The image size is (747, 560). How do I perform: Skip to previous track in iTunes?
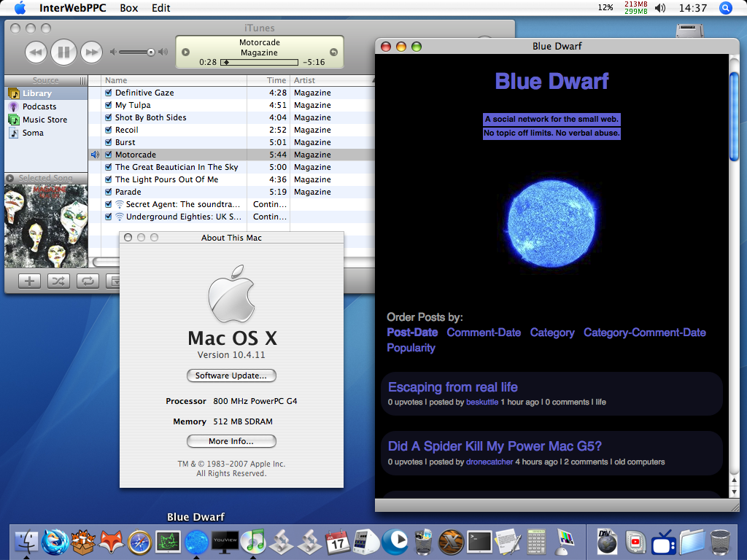36,52
